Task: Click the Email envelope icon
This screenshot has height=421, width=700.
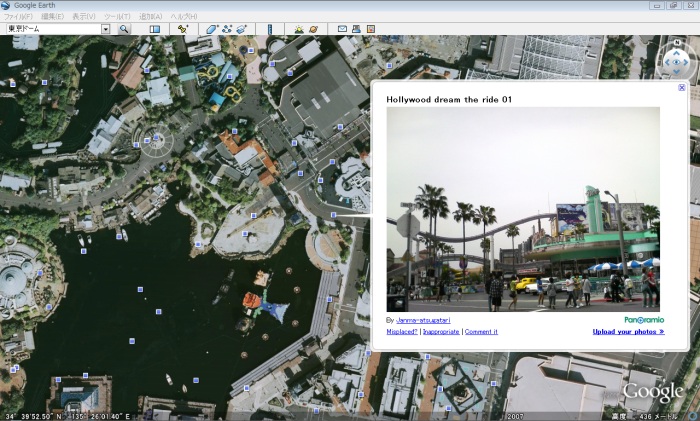Action: pos(342,29)
